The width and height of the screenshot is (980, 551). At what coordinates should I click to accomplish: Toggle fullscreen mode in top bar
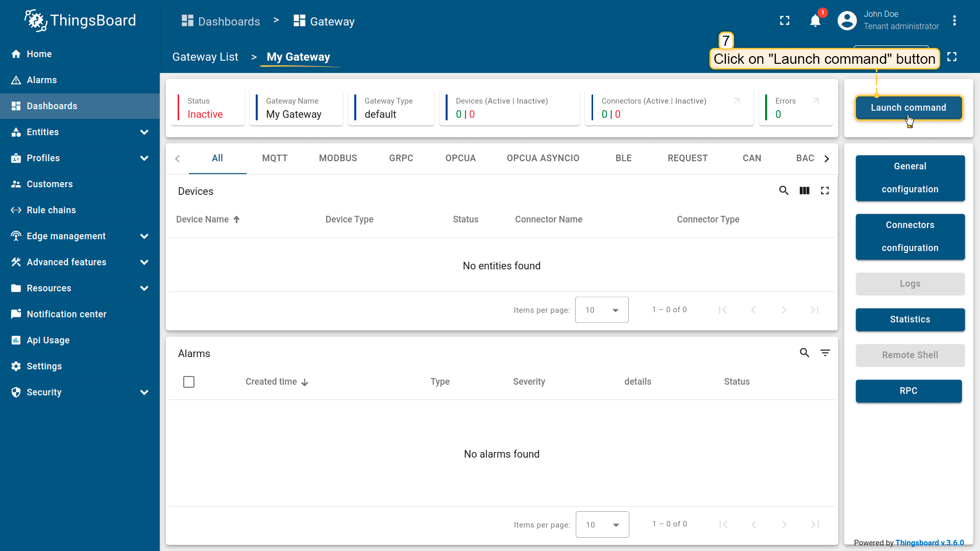coord(785,21)
